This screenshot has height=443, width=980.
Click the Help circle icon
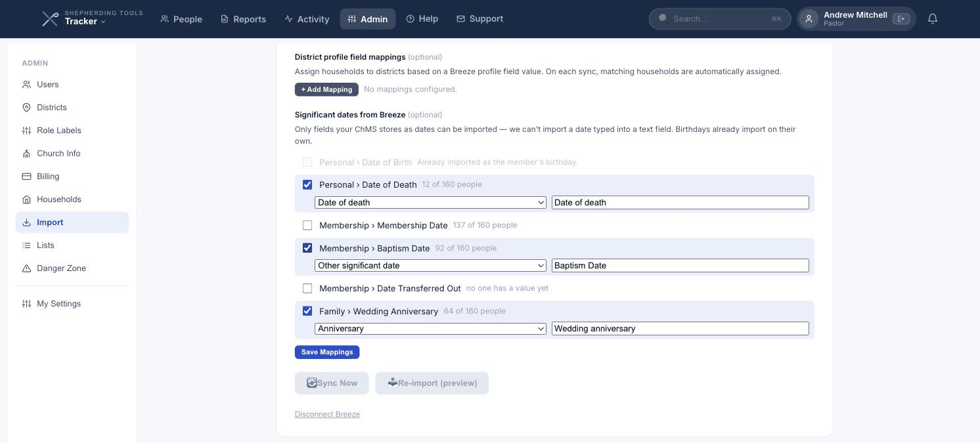[411, 19]
